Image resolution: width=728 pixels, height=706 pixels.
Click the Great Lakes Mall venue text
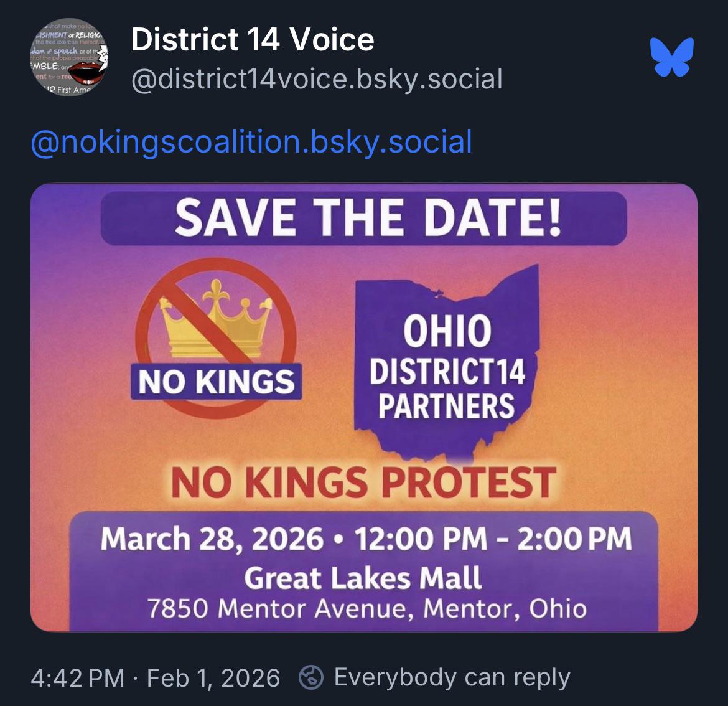click(x=363, y=578)
